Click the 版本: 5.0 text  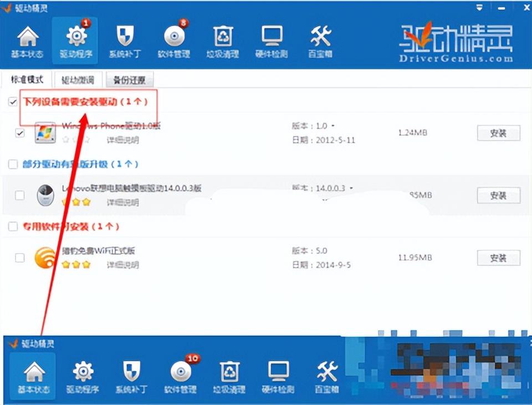coord(309,251)
